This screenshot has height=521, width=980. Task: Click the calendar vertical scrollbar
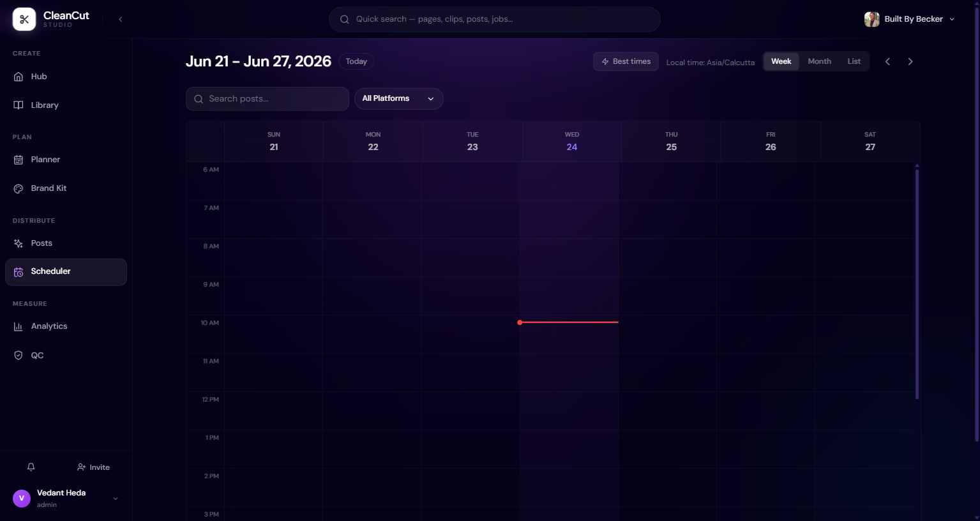917,283
